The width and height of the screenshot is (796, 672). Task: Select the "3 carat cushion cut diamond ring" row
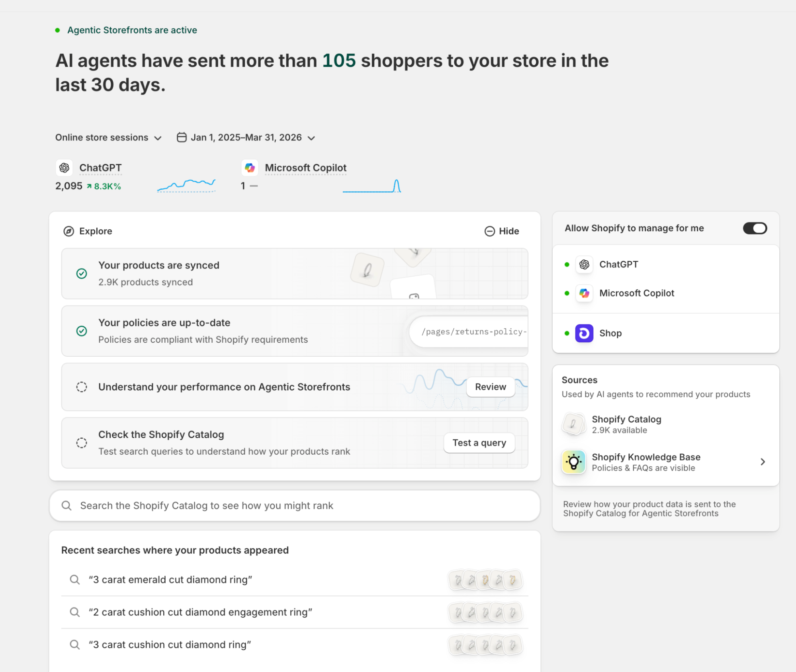[295, 645]
